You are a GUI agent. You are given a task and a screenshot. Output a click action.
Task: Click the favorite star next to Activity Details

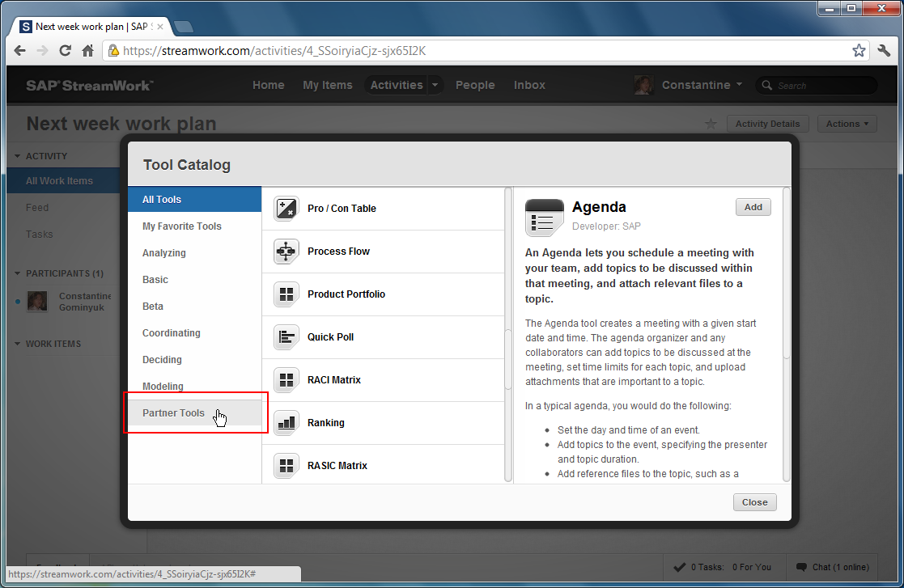point(711,124)
